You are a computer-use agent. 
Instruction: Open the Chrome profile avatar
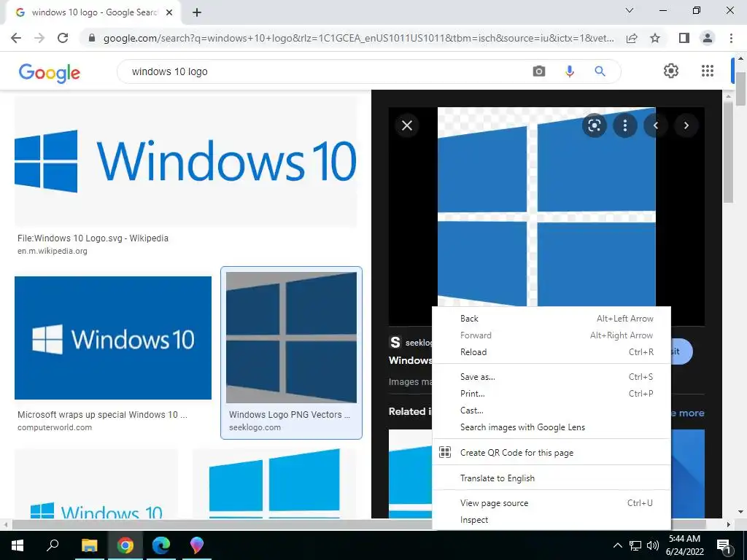[x=708, y=38]
